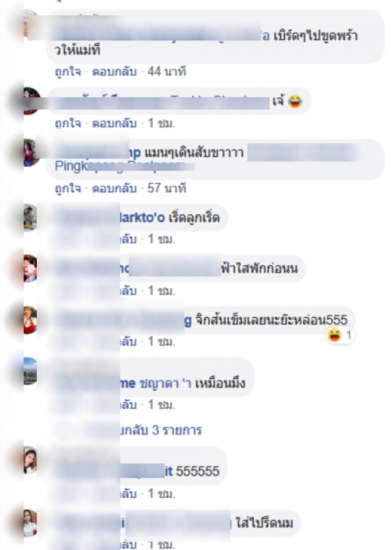The height and width of the screenshot is (550, 392).
Task: Open the avatar beside จิกส้นเข็ม comment
Action: pyautogui.click(x=30, y=320)
